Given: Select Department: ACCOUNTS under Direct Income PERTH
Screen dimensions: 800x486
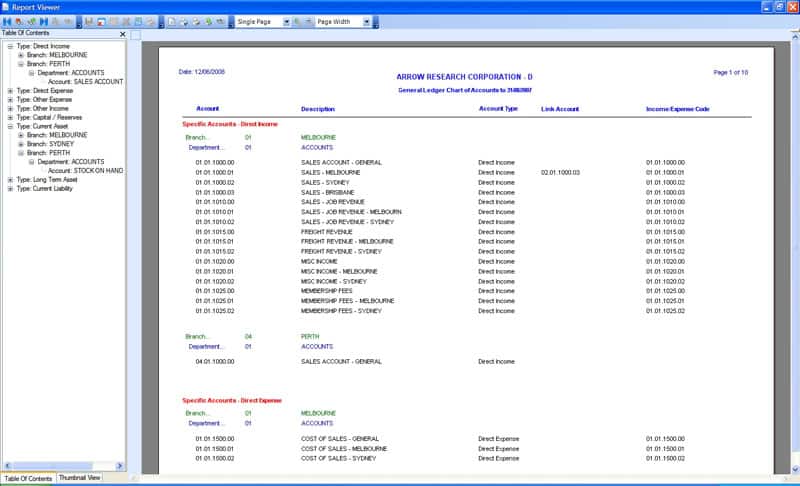Looking at the screenshot, I should tap(70, 73).
